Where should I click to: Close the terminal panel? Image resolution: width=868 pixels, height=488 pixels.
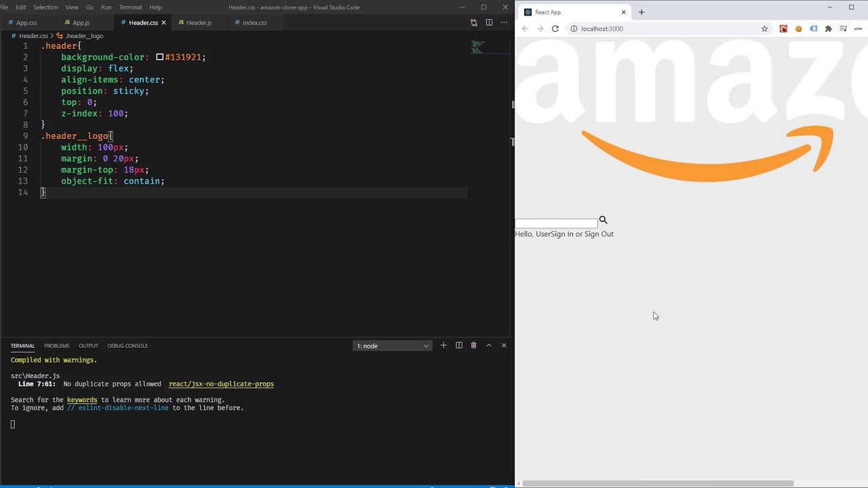(504, 346)
